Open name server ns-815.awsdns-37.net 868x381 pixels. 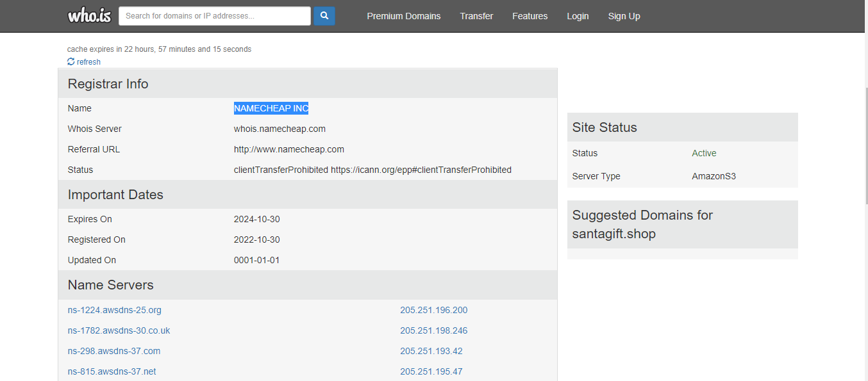[112, 371]
